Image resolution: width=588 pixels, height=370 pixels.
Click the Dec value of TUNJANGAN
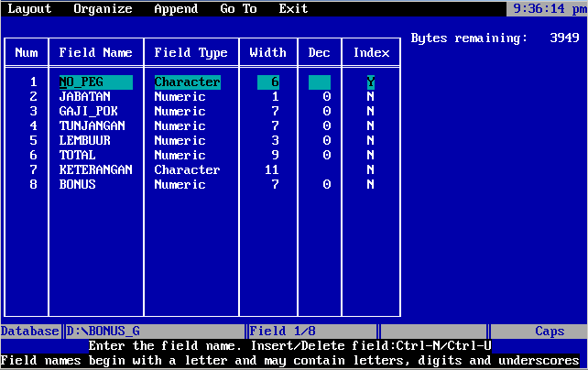327,126
